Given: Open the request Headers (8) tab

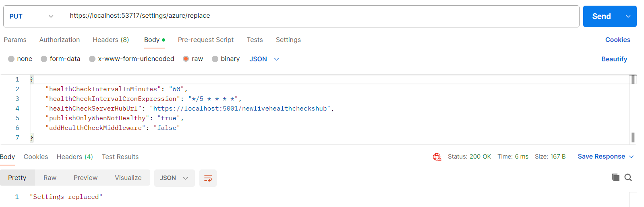Looking at the screenshot, I should (111, 40).
